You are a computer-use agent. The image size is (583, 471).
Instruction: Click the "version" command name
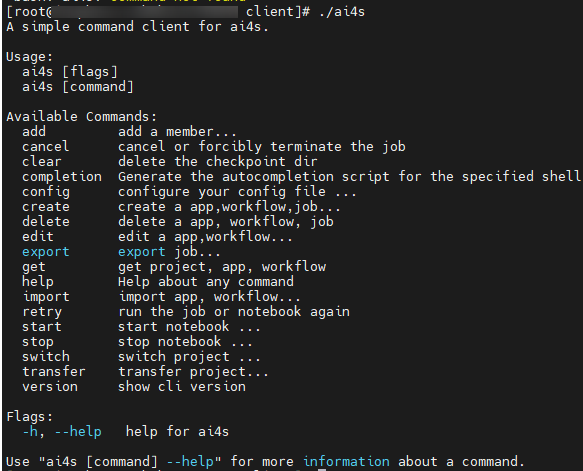point(50,387)
